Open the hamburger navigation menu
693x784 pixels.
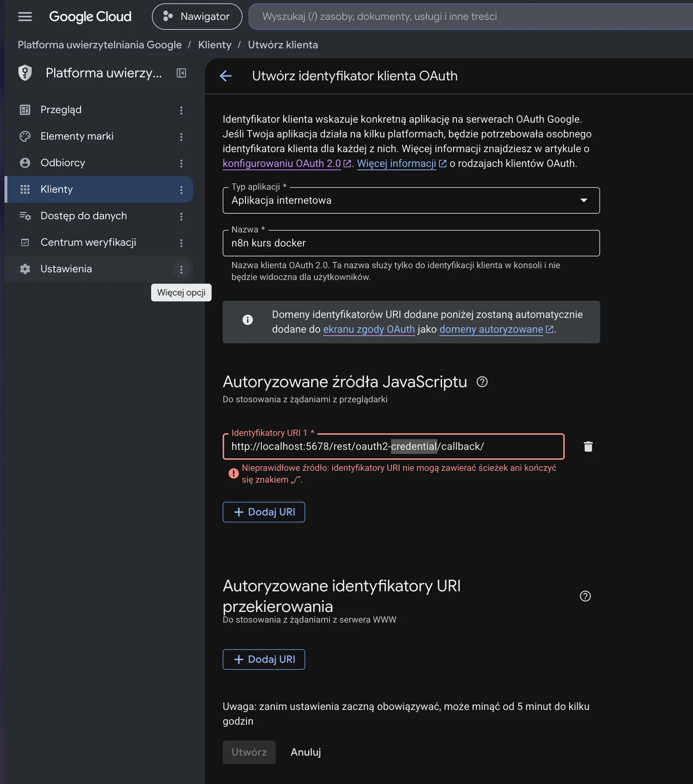tap(25, 16)
